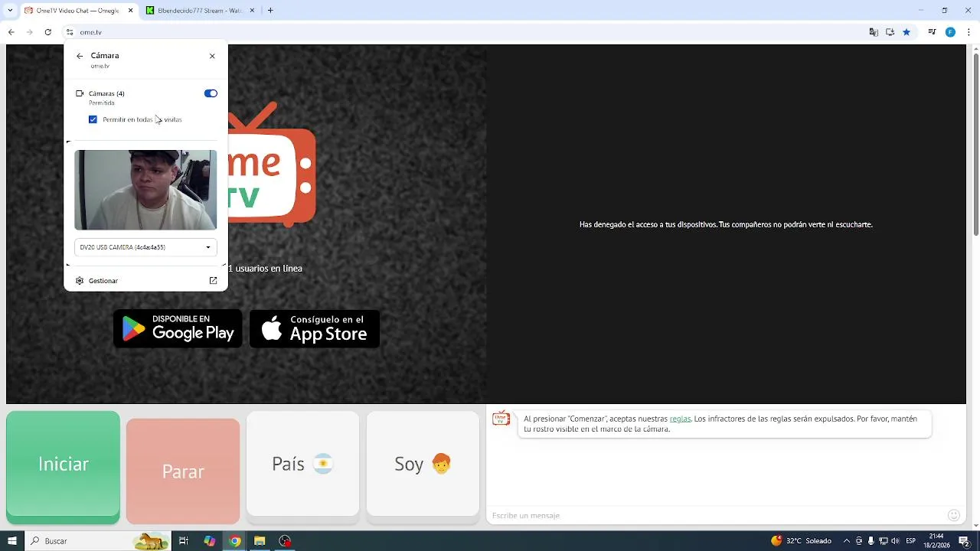
Task: Open the Gestionar camera settings
Action: (145, 281)
